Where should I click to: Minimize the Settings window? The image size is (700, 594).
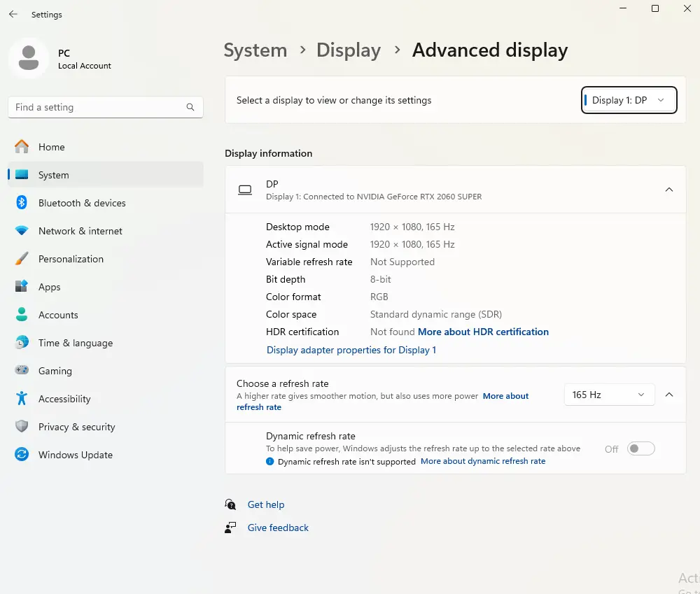623,8
